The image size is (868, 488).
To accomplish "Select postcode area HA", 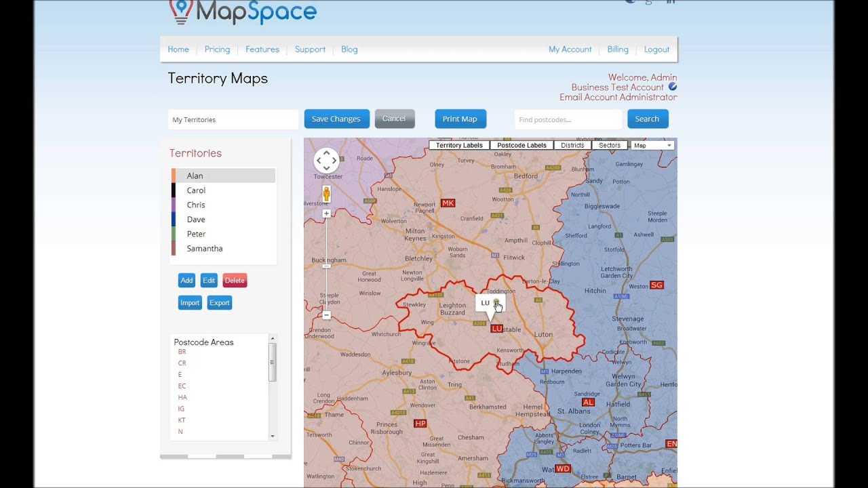I will (x=182, y=398).
